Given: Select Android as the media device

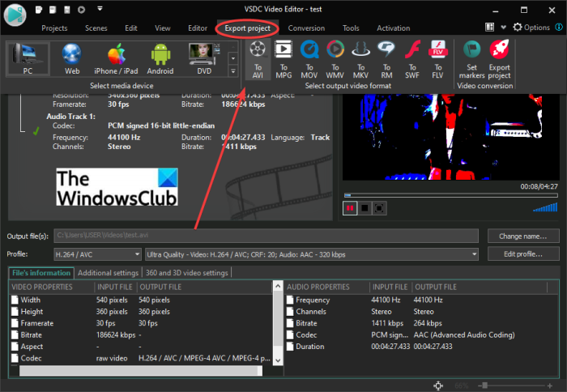Looking at the screenshot, I should coord(160,59).
